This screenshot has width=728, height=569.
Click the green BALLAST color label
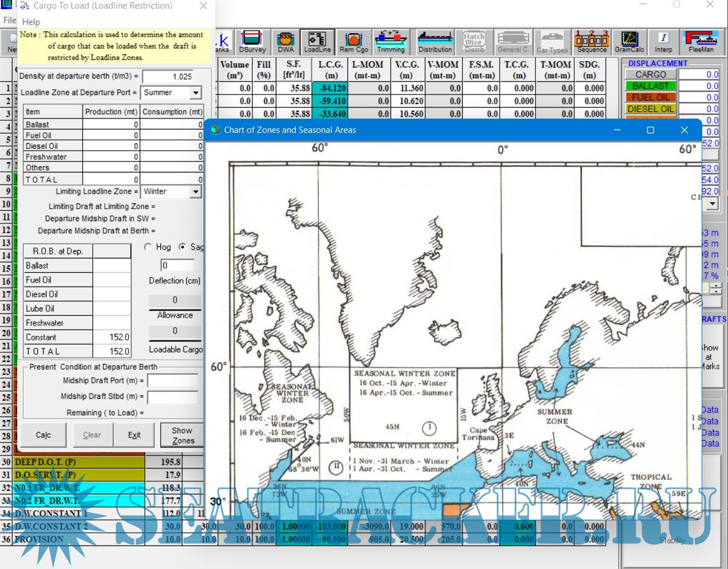click(651, 86)
